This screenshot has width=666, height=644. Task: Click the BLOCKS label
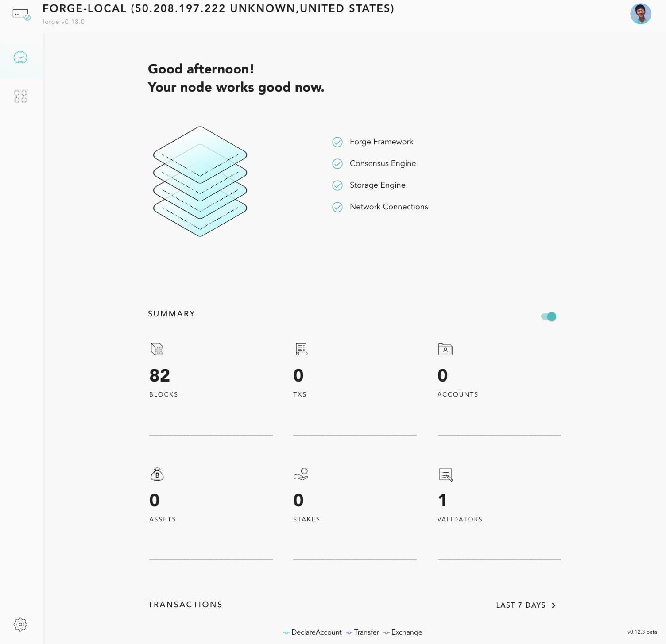163,394
